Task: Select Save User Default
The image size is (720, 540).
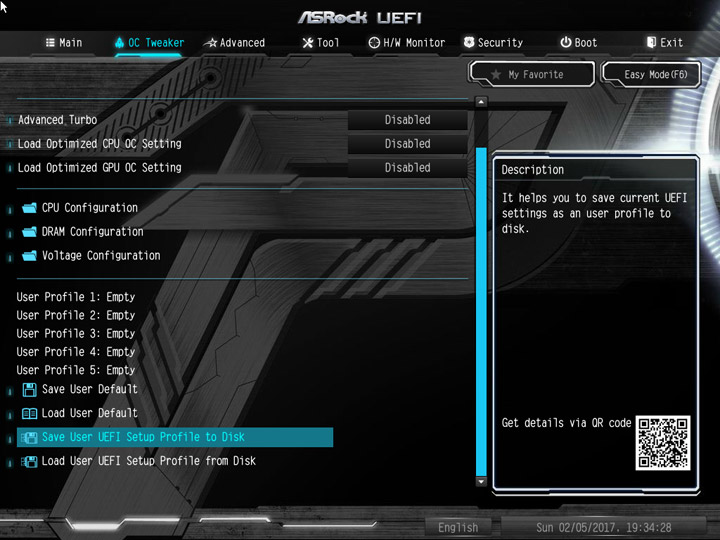Action: [90, 389]
